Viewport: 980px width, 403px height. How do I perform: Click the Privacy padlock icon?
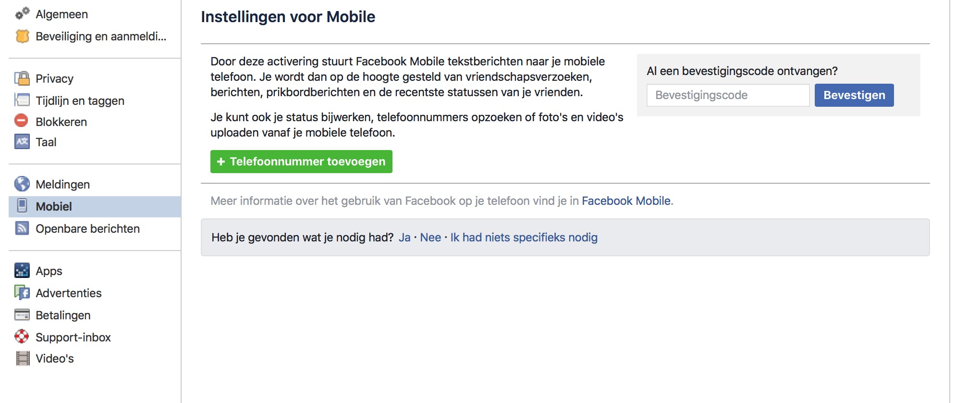[22, 78]
